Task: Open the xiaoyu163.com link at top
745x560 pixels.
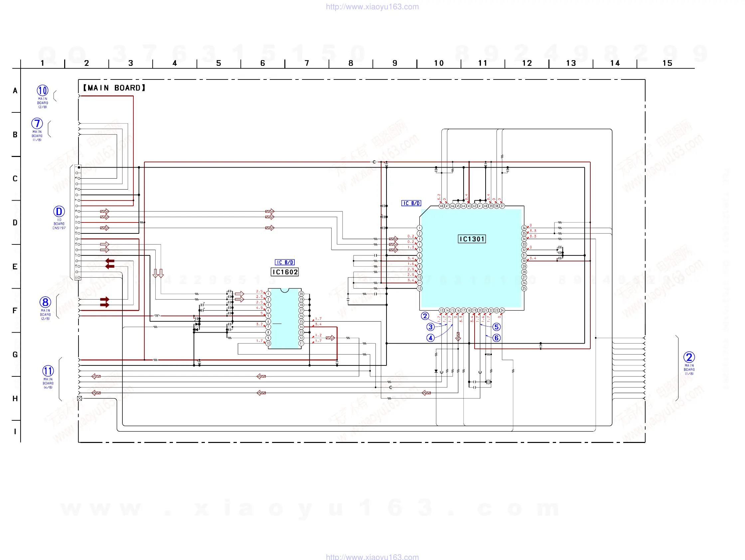Action: click(372, 7)
